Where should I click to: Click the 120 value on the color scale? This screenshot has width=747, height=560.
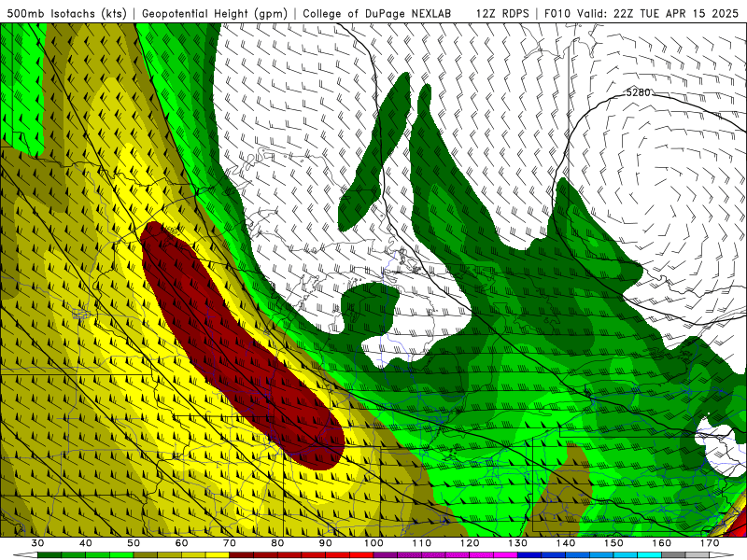(470, 543)
